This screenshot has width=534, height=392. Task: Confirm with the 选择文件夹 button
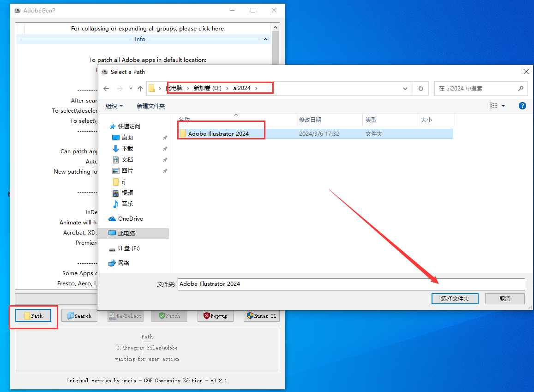click(x=455, y=299)
